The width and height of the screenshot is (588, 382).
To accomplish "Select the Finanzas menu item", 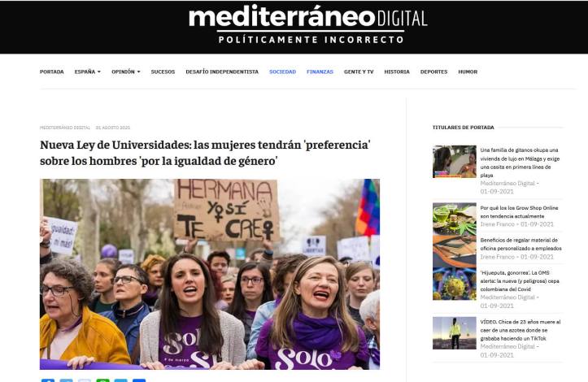I will pyautogui.click(x=320, y=72).
